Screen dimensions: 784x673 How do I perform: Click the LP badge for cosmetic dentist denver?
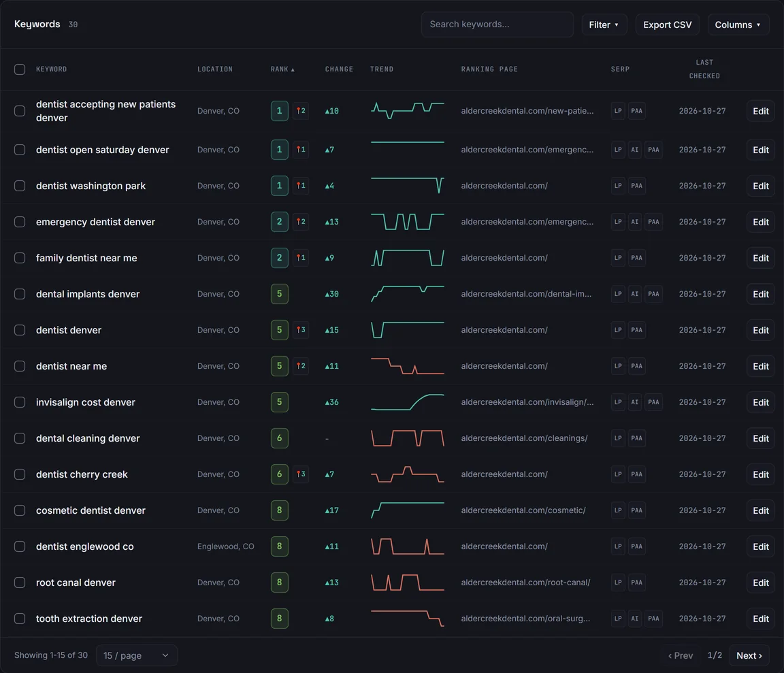(x=618, y=510)
